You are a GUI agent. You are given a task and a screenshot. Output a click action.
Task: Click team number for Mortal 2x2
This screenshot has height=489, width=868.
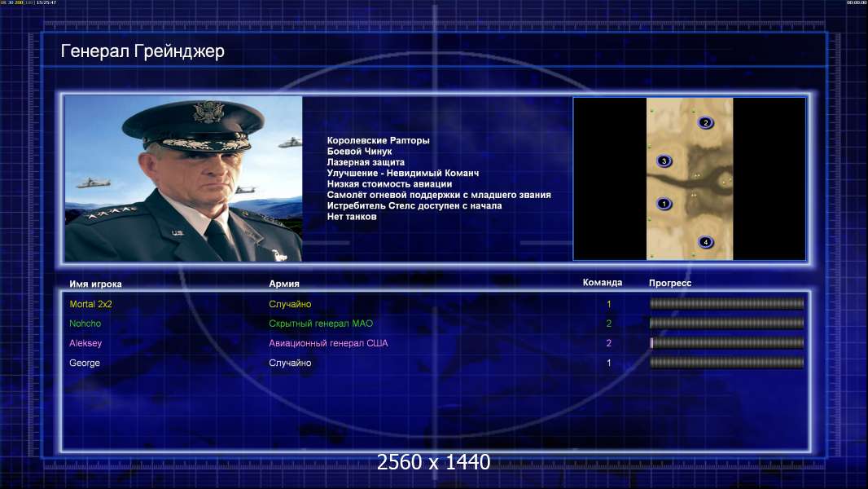click(609, 304)
